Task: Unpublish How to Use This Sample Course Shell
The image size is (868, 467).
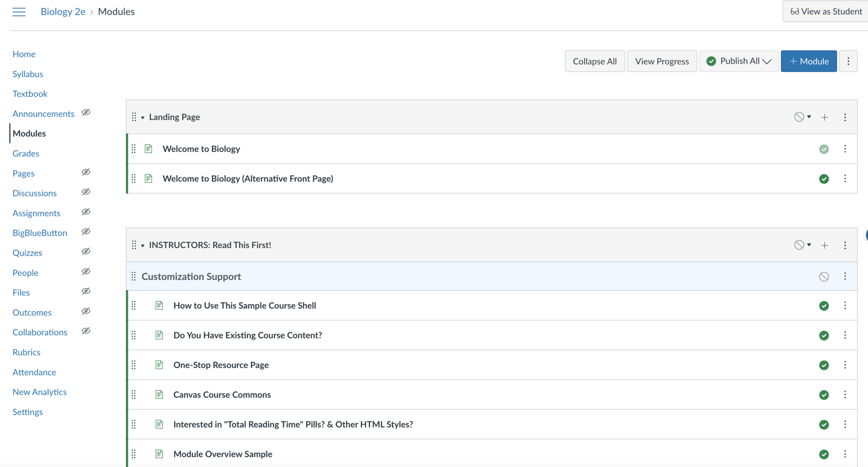Action: tap(824, 306)
